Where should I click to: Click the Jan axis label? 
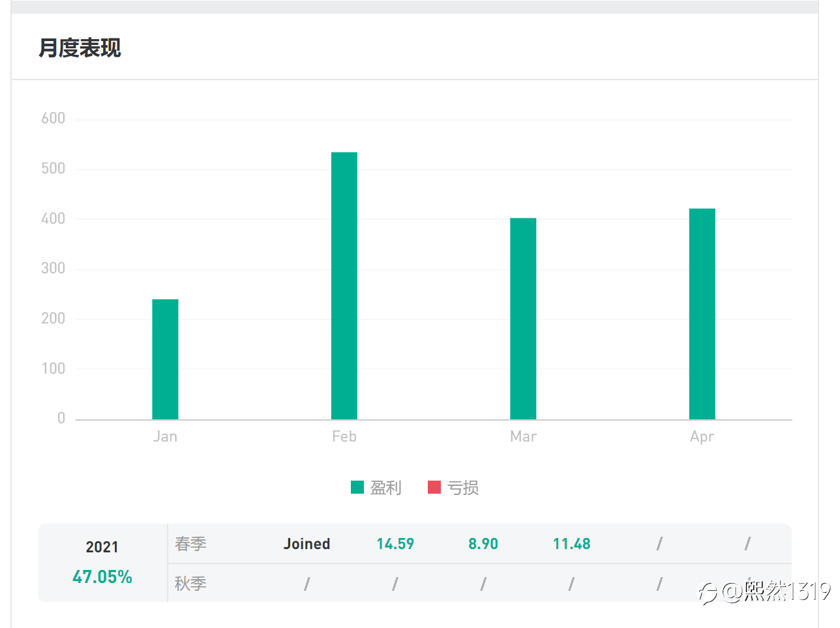point(165,436)
